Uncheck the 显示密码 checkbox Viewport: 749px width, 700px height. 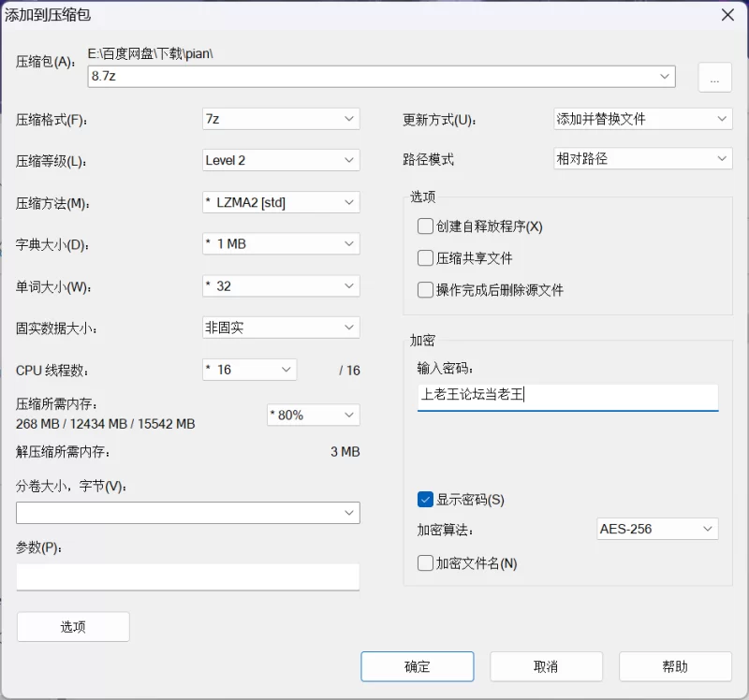425,500
